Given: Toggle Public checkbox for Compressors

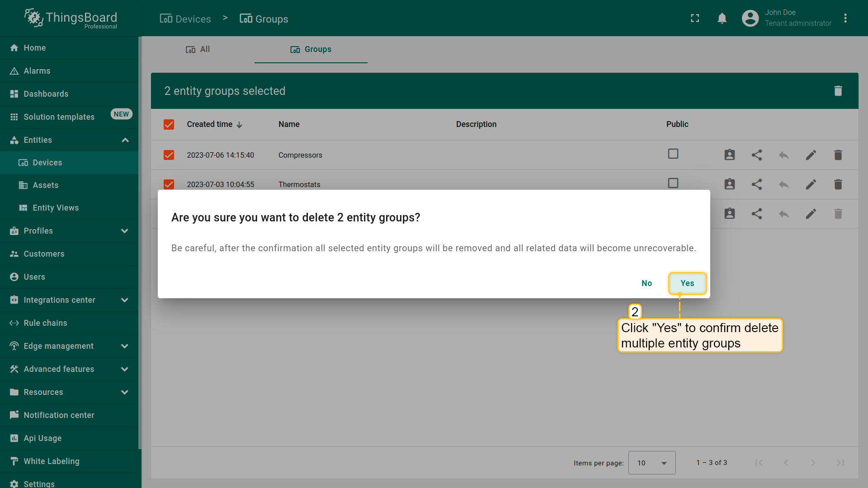Looking at the screenshot, I should [673, 154].
